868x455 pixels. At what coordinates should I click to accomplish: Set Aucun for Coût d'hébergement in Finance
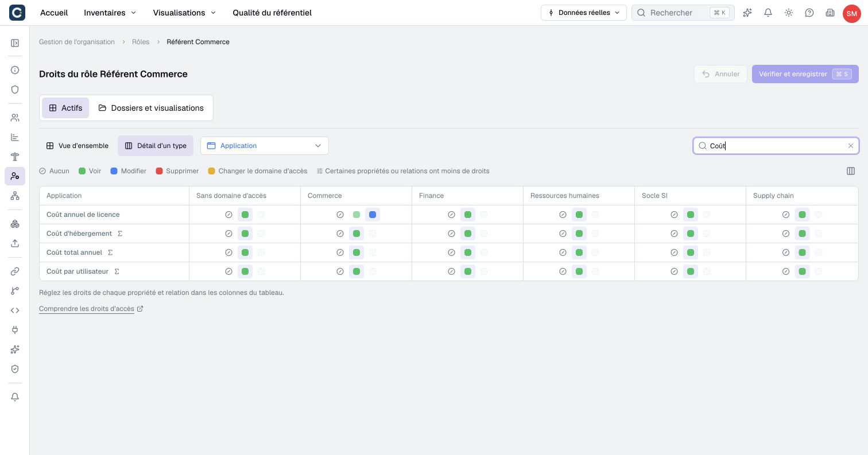pos(451,234)
